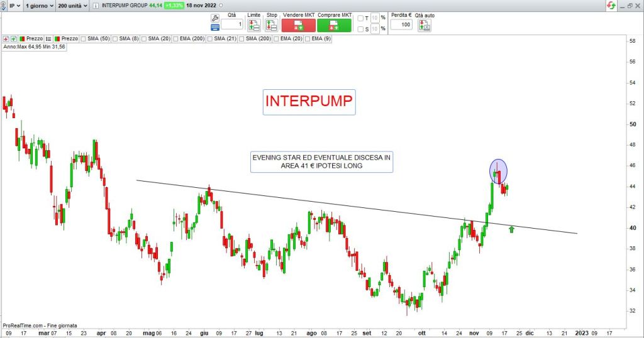Click the Vendere MKT red button
This screenshot has height=338, width=644.
click(x=299, y=25)
